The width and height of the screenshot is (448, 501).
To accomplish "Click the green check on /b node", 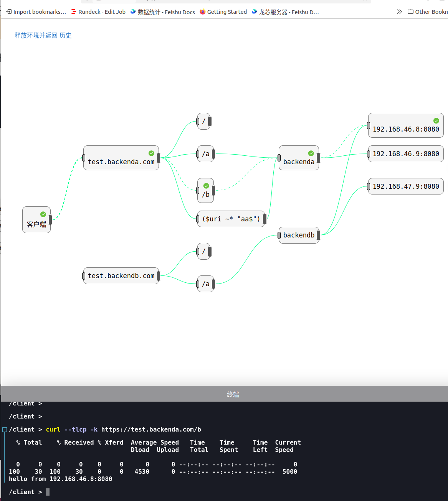I will tap(206, 186).
